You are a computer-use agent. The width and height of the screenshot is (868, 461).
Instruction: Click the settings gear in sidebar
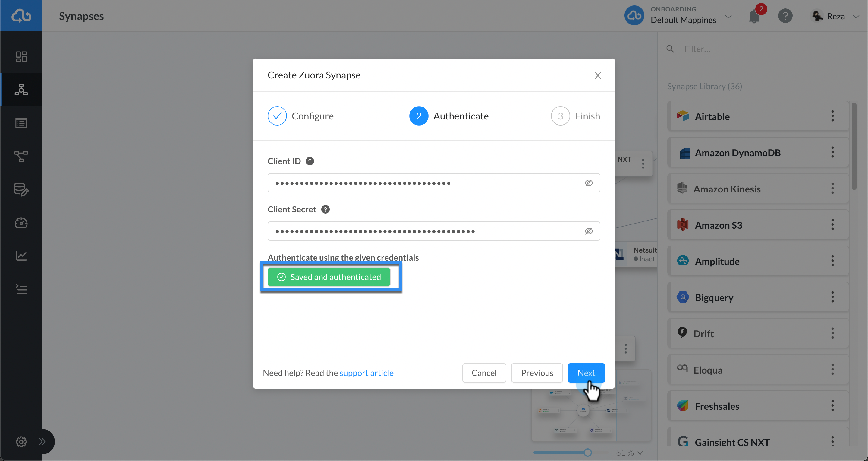click(21, 441)
